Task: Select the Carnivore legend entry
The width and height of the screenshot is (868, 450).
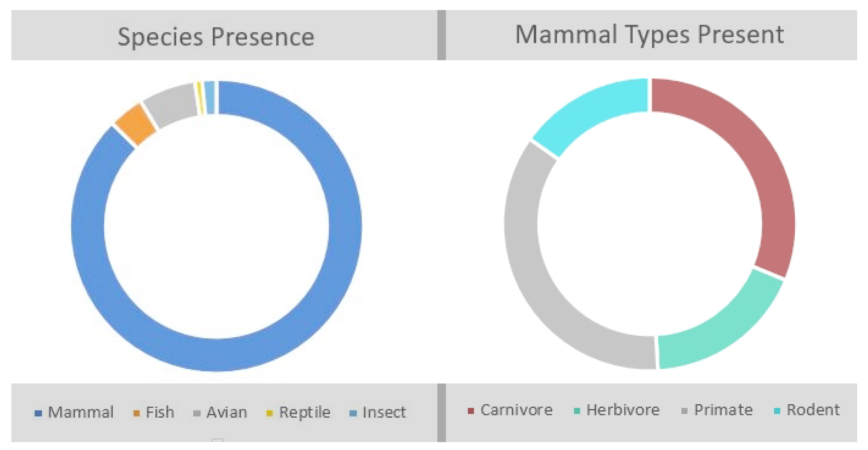Action: pos(510,410)
